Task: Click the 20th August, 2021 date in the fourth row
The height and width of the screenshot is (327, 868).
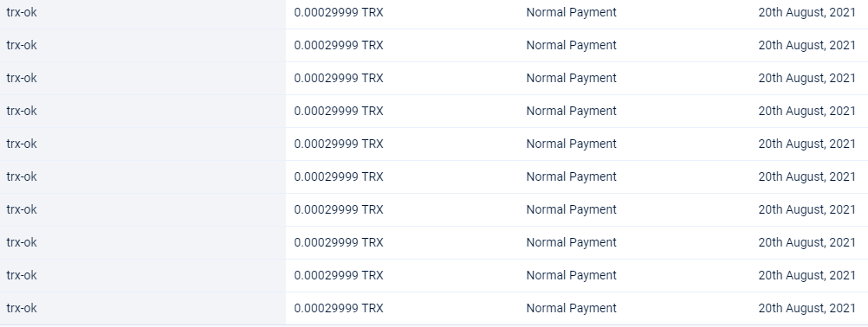Action: (806, 111)
